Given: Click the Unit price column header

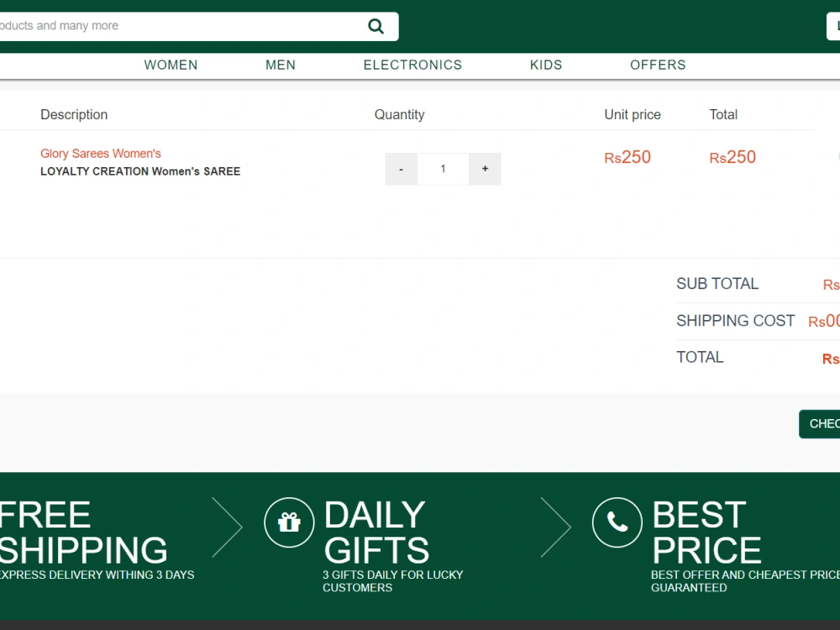Looking at the screenshot, I should point(633,114).
